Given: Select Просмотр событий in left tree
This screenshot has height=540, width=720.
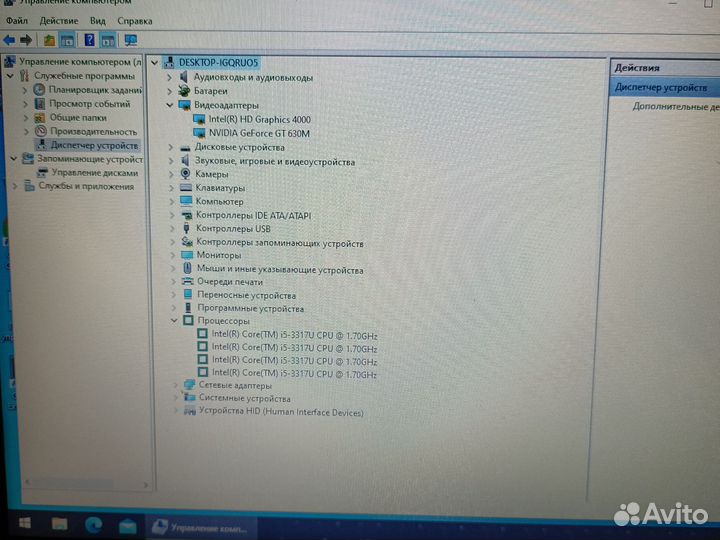Looking at the screenshot, I should coord(90,104).
